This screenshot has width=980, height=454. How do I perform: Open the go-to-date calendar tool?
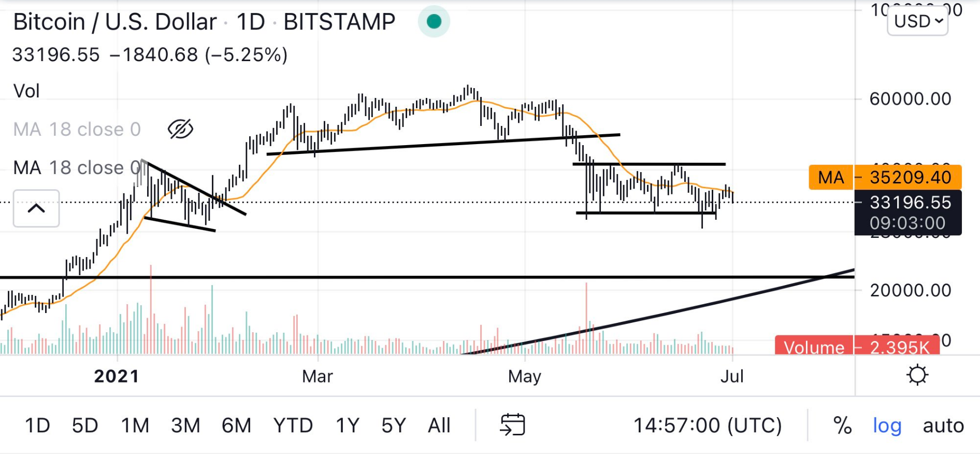click(x=513, y=425)
